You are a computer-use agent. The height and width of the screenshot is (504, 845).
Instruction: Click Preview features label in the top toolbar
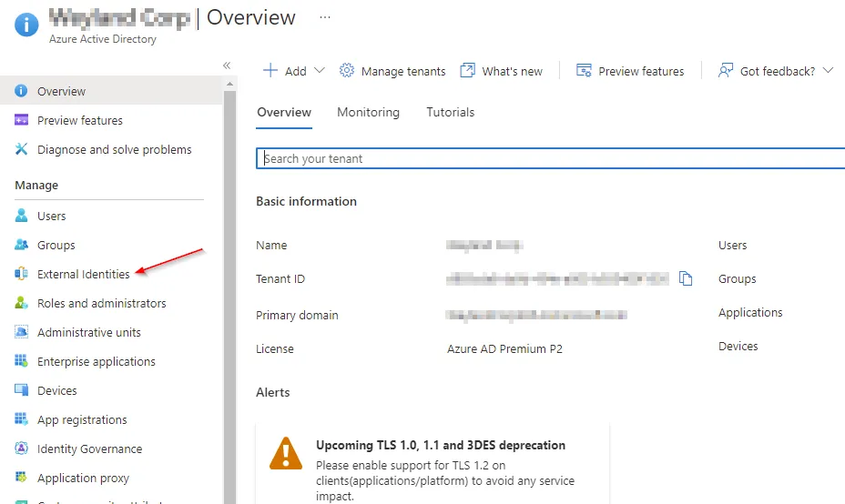click(641, 71)
